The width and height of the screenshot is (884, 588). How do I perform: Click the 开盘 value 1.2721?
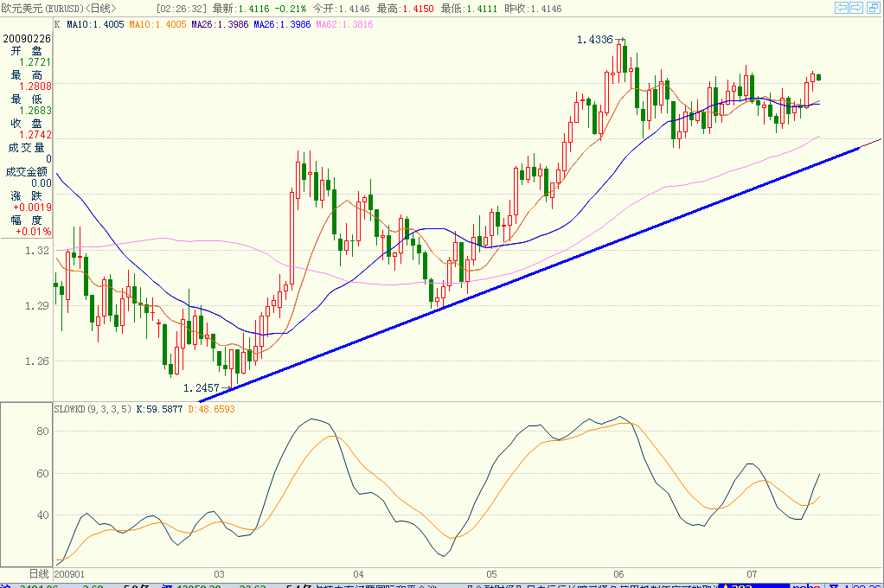pyautogui.click(x=35, y=62)
